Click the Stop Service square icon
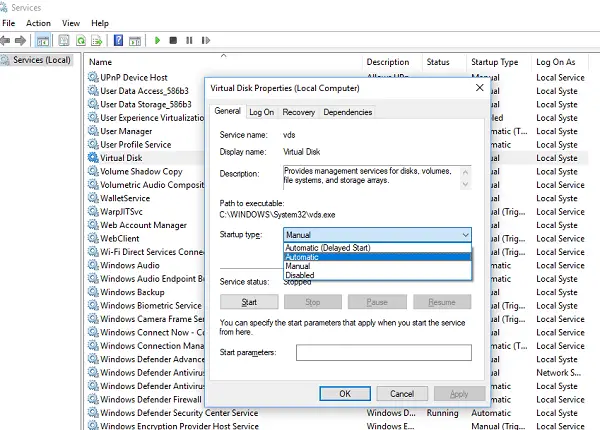This screenshot has height=430, width=600. (173, 40)
